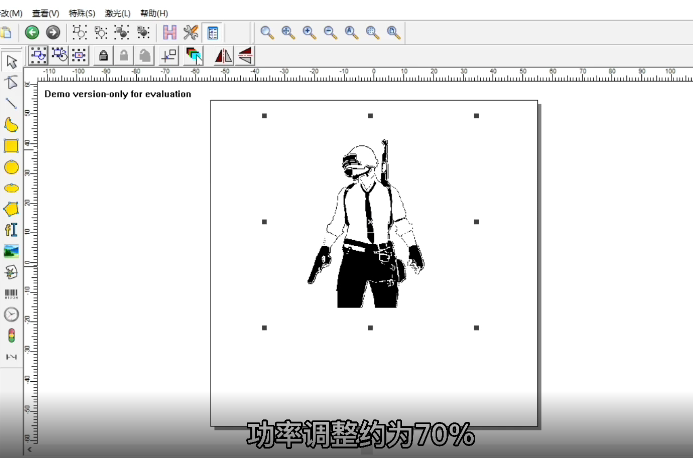Click the zoom all (A) magnifier
This screenshot has height=458, width=693.
point(351,32)
